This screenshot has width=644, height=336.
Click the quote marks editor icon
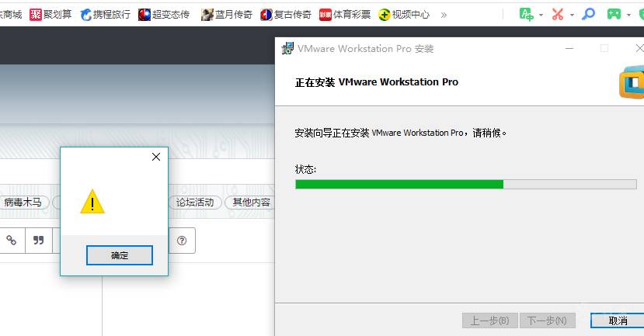(x=39, y=241)
